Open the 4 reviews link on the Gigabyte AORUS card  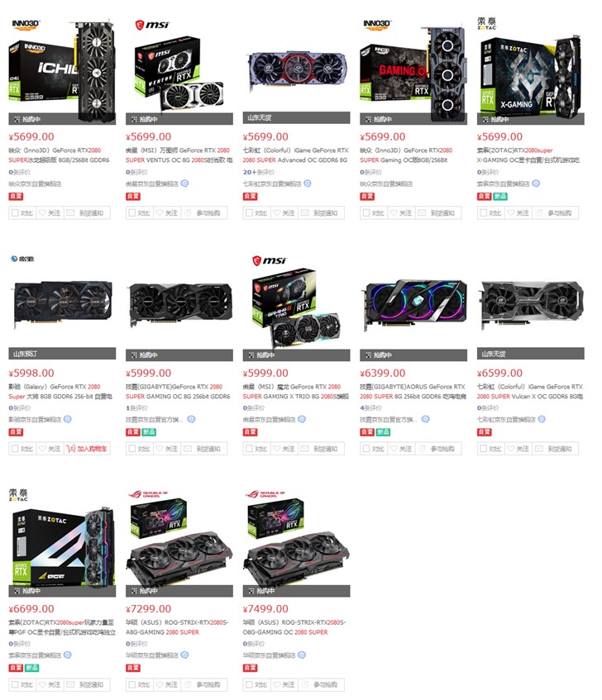click(x=370, y=407)
